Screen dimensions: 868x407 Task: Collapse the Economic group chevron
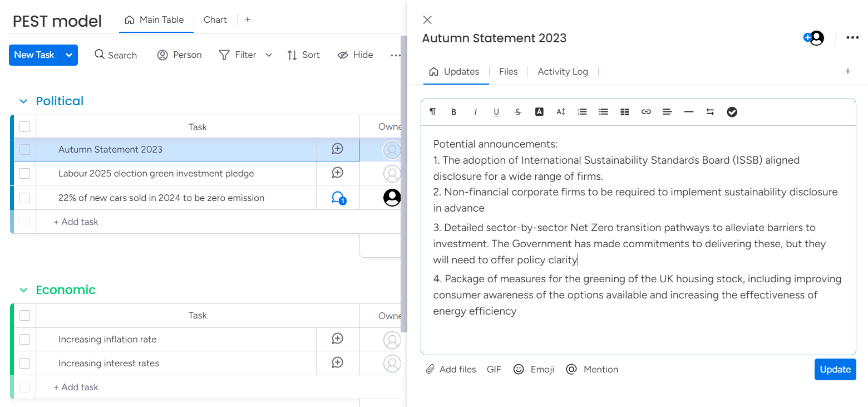point(23,290)
